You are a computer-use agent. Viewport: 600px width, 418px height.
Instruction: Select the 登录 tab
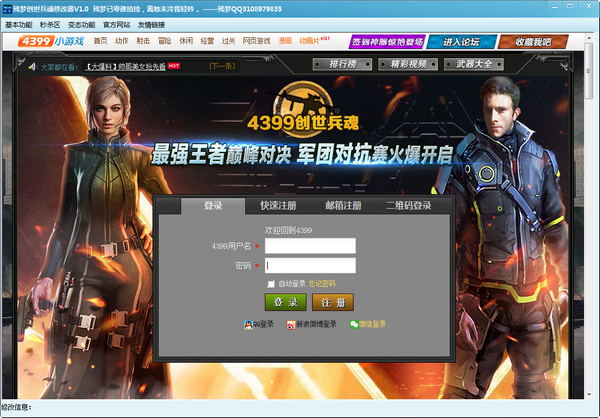pos(213,206)
